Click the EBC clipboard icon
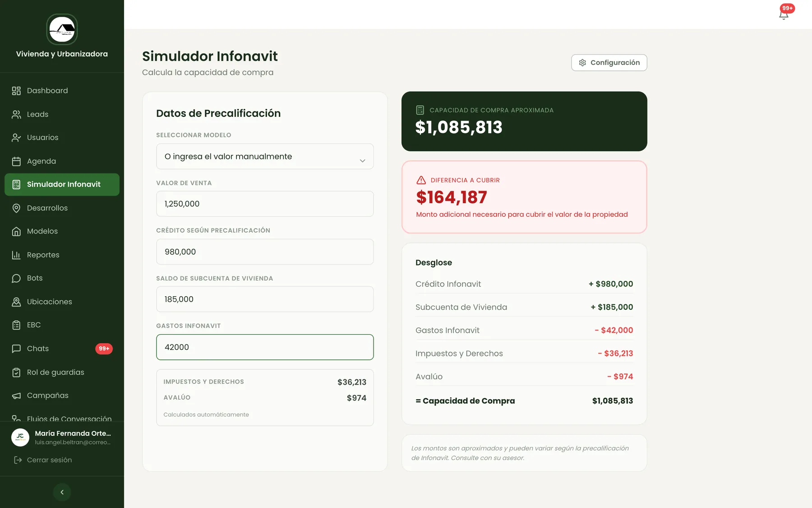812x508 pixels. point(16,325)
